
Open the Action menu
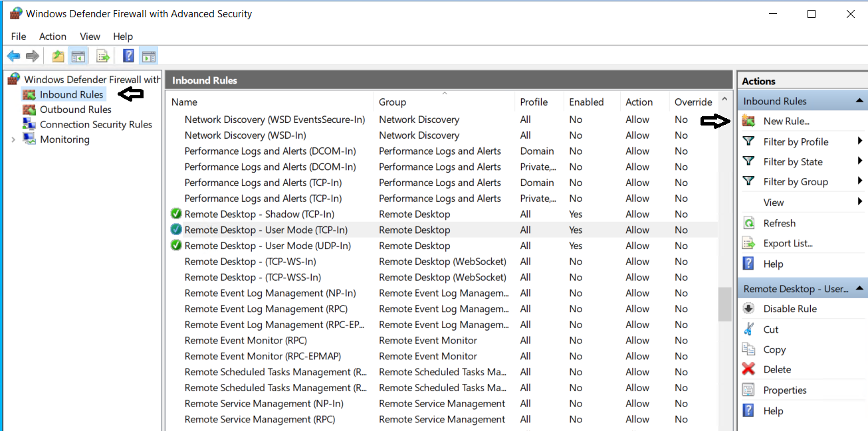point(53,37)
